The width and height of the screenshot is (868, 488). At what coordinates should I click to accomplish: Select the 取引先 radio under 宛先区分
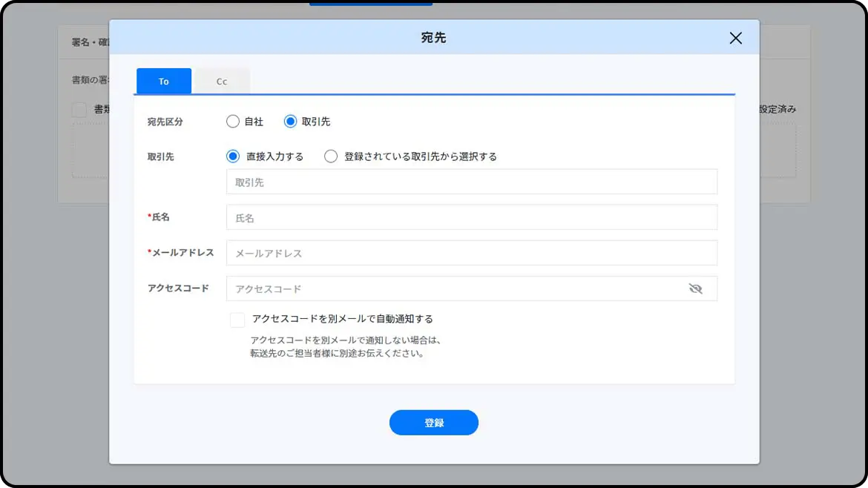tap(290, 122)
